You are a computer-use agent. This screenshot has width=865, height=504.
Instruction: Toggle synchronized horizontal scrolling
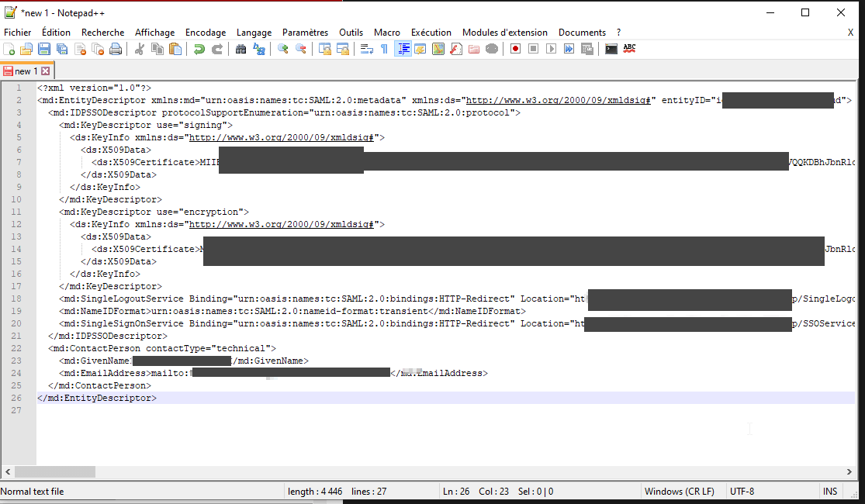tap(343, 49)
